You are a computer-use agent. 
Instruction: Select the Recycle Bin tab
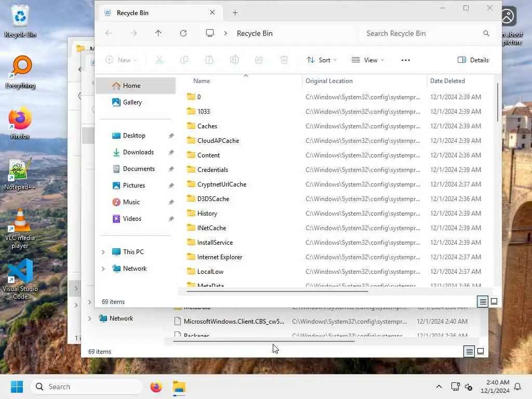click(x=160, y=13)
